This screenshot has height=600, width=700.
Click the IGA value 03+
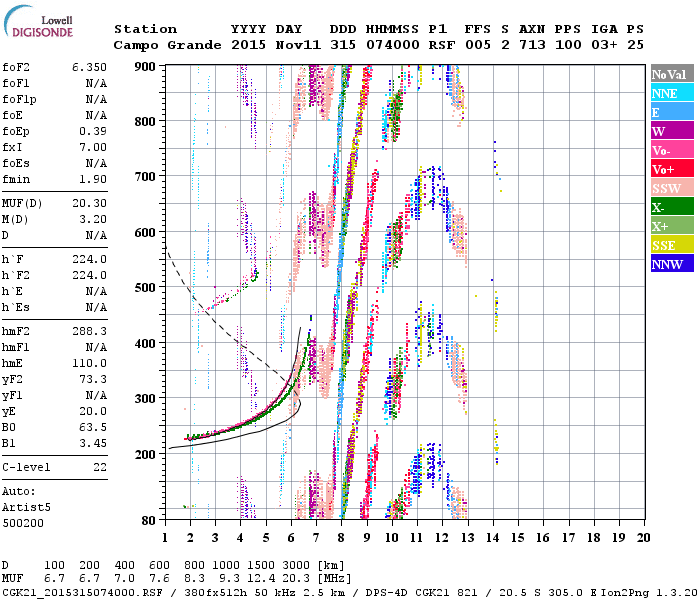pos(604,45)
